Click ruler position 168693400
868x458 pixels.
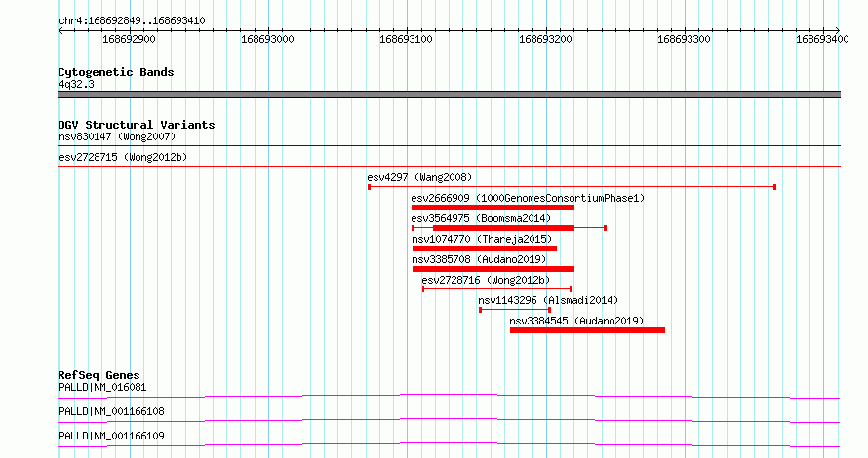pyautogui.click(x=822, y=39)
